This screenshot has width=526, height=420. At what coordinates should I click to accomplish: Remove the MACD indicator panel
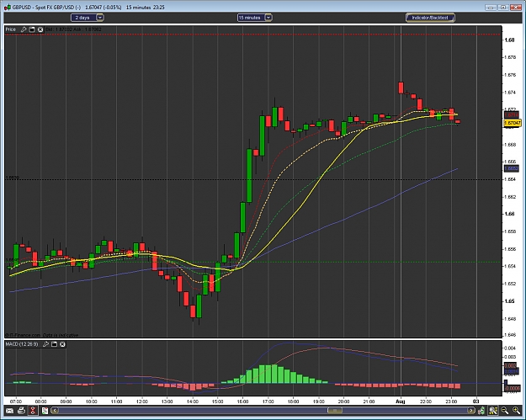pyautogui.click(x=62, y=344)
